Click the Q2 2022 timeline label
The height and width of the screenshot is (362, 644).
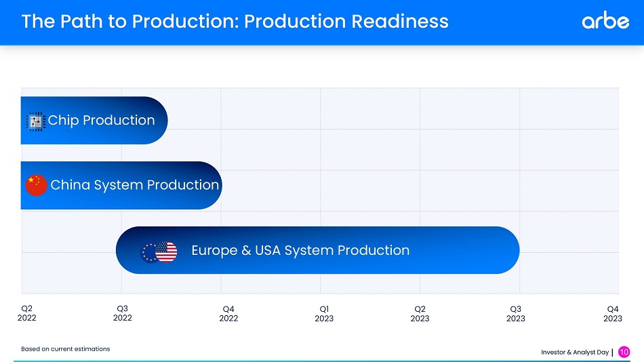coord(26,313)
